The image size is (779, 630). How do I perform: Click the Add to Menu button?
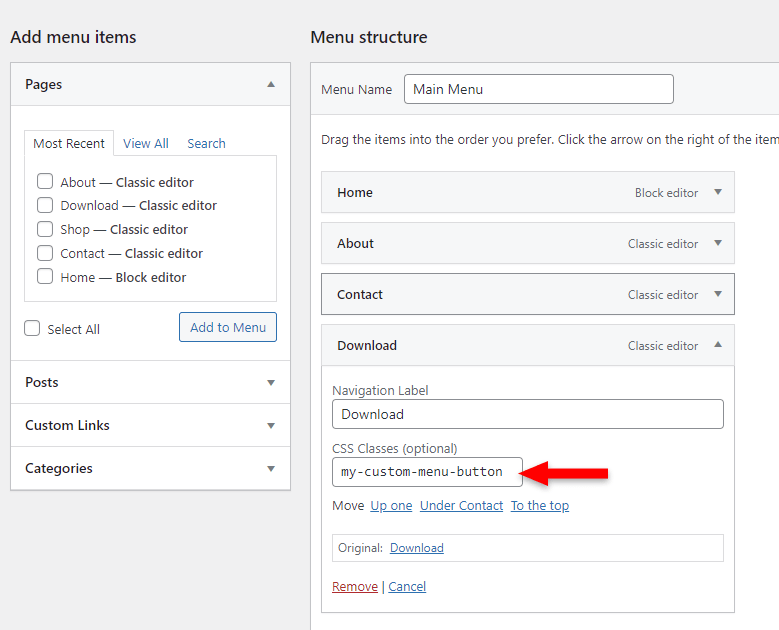click(228, 327)
